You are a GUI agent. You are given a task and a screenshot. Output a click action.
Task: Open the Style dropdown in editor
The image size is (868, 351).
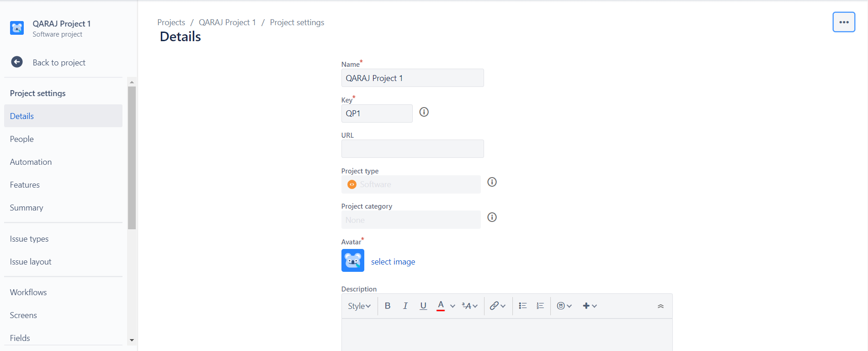tap(359, 306)
